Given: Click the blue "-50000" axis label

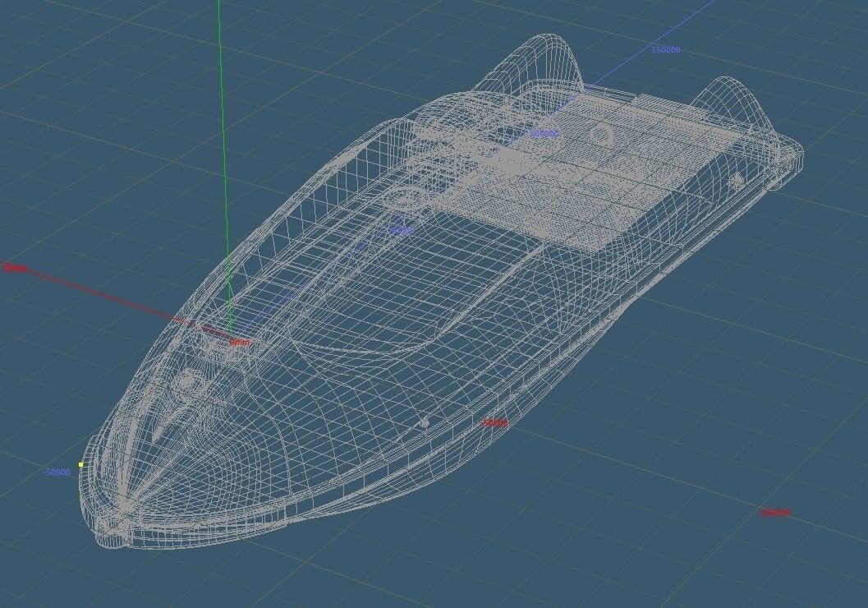Looking at the screenshot, I should point(57,472).
